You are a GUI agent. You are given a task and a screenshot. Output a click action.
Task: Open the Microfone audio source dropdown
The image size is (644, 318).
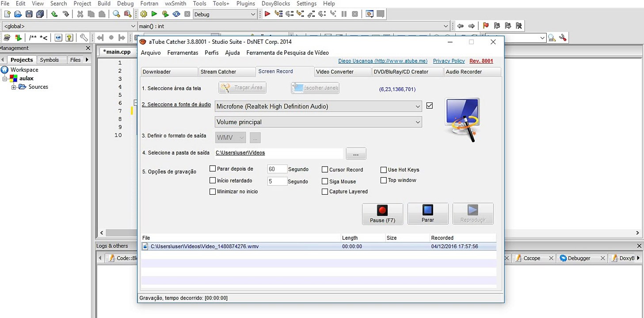pyautogui.click(x=318, y=106)
